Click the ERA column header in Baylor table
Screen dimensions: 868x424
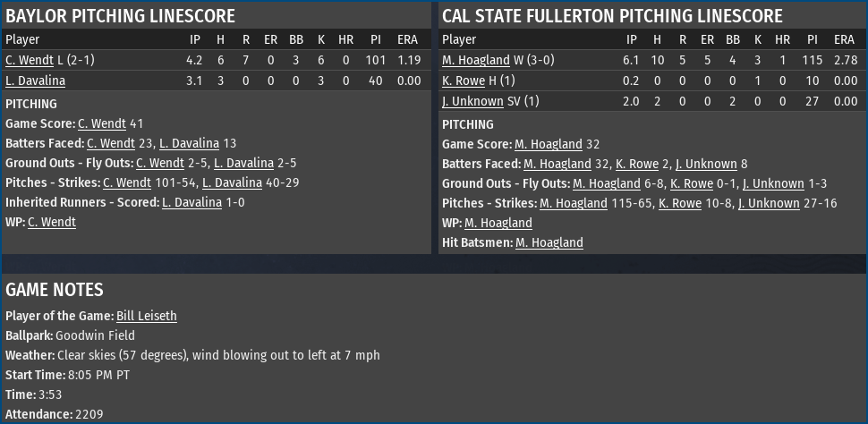[x=407, y=39]
